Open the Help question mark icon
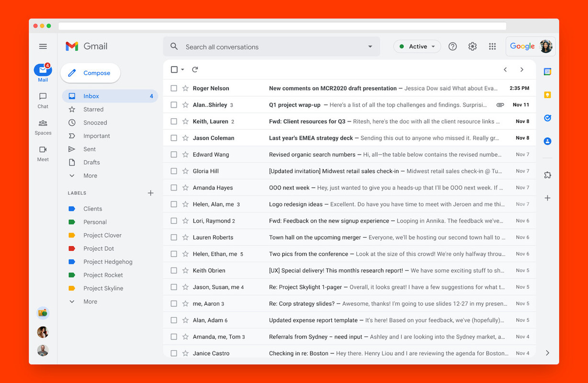 tap(452, 46)
